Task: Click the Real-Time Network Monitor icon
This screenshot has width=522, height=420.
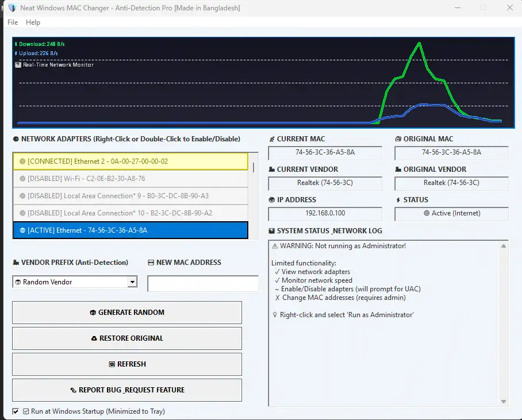Action: coord(18,64)
